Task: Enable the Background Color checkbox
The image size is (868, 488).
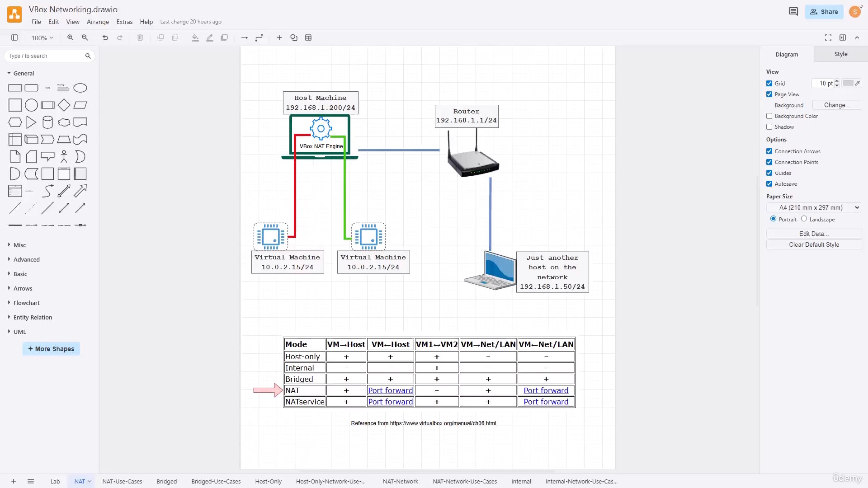Action: [769, 116]
